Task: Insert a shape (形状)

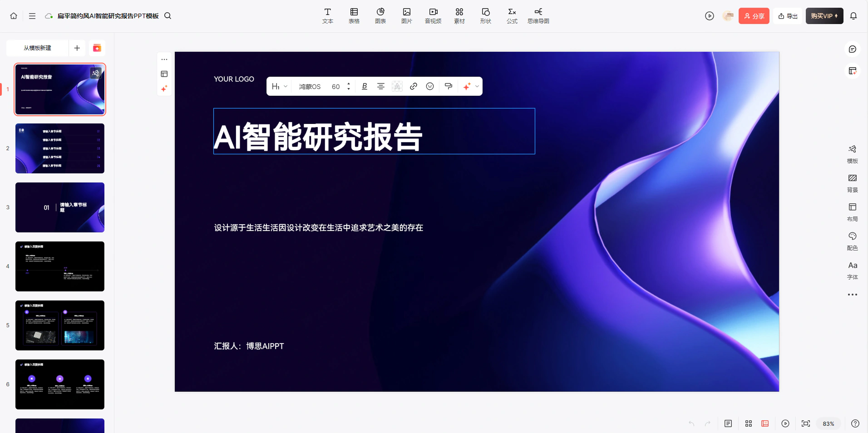Action: coord(486,16)
